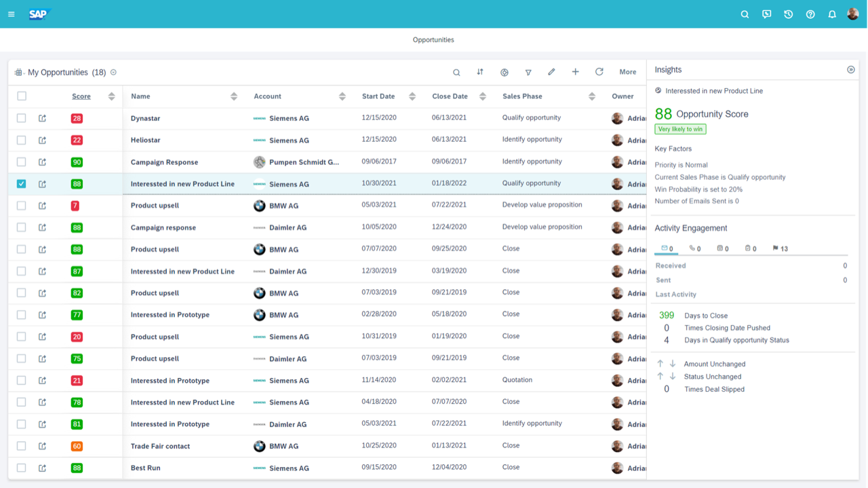Toggle the select-all header checkbox

(x=22, y=96)
